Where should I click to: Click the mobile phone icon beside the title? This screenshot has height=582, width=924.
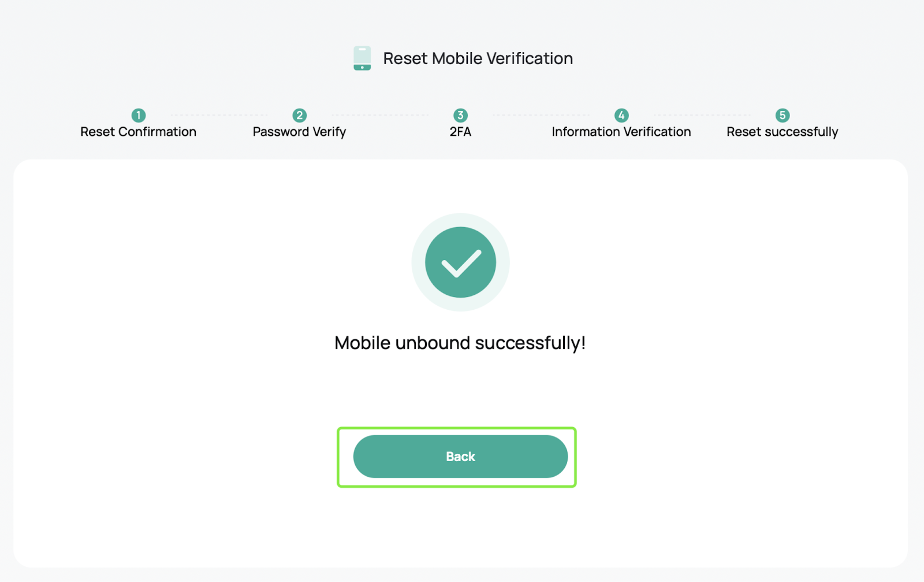coord(362,58)
